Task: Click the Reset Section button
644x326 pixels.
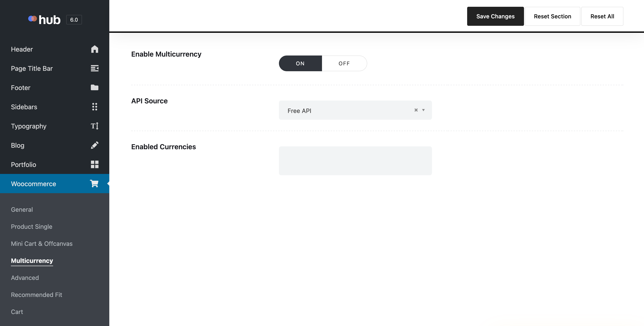Action: (x=552, y=16)
